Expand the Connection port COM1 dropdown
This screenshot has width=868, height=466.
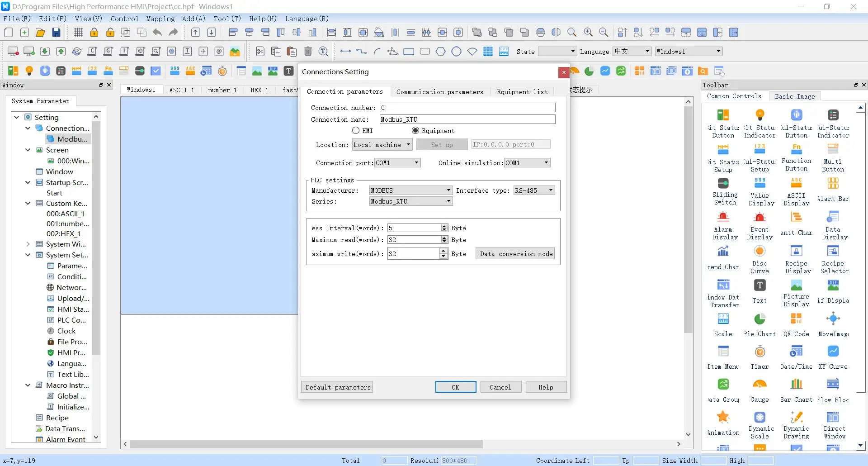point(397,163)
